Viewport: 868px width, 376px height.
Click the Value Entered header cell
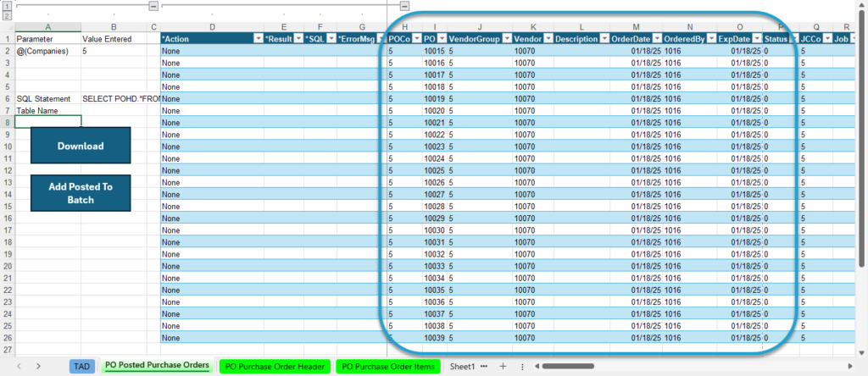click(114, 39)
